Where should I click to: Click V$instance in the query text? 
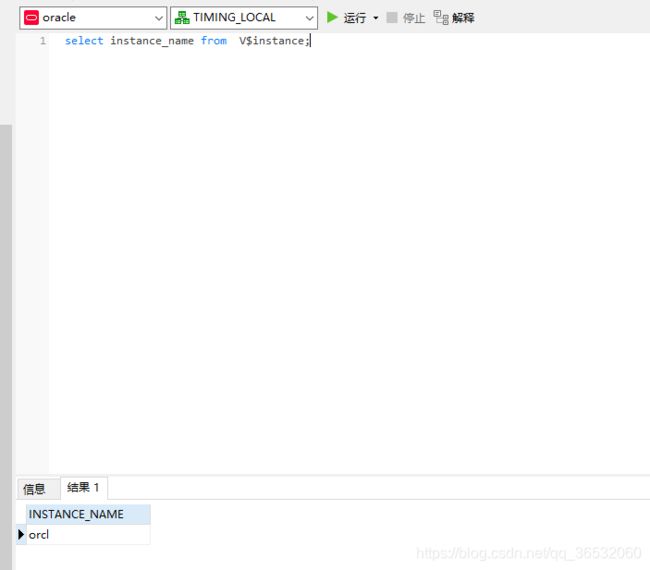pos(272,41)
